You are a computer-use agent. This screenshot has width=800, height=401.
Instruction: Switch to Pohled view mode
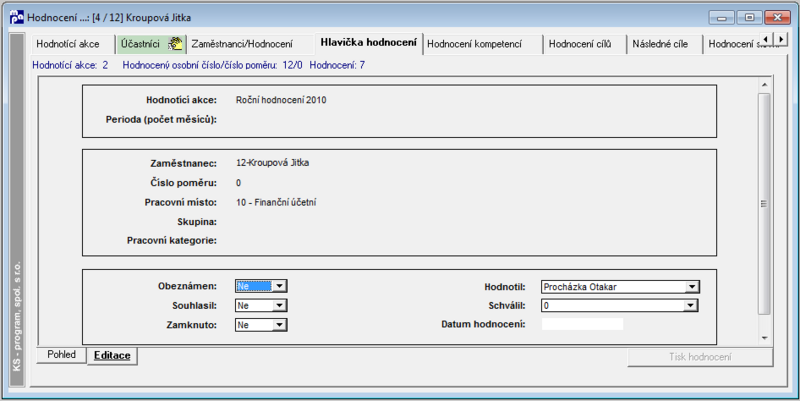click(61, 355)
